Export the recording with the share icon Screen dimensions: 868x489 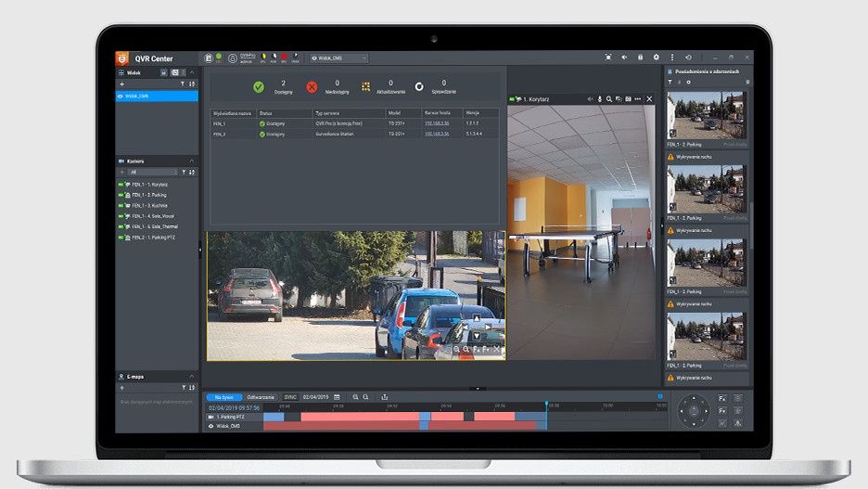(x=385, y=397)
